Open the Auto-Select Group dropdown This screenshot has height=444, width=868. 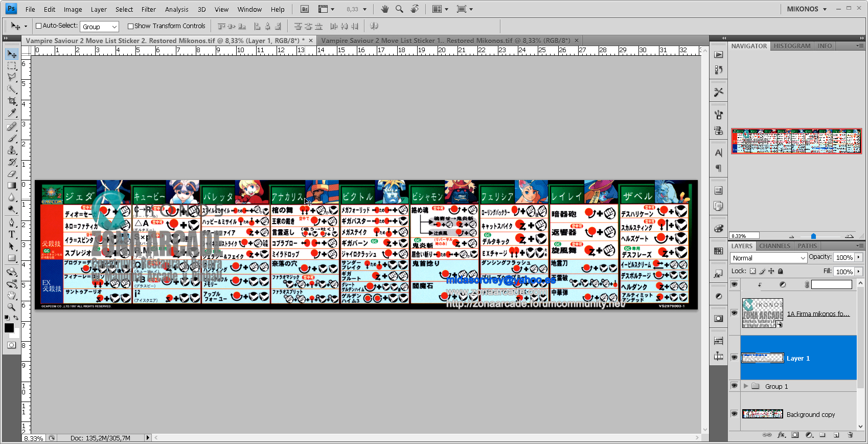pos(100,27)
